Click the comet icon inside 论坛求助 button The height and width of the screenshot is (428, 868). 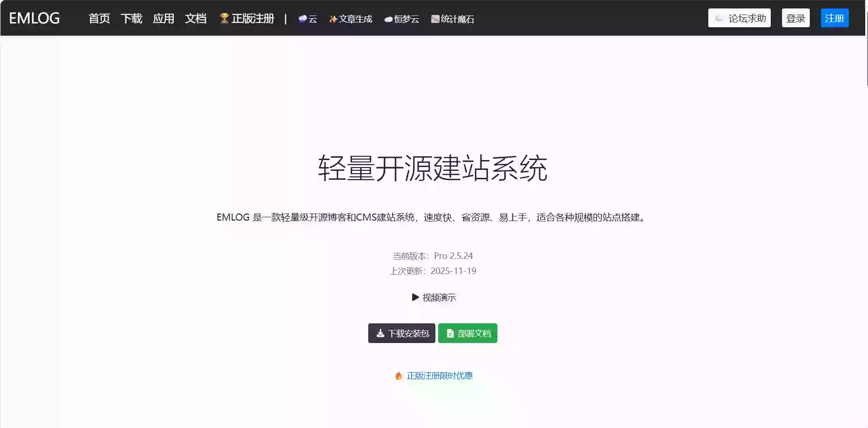coord(718,18)
